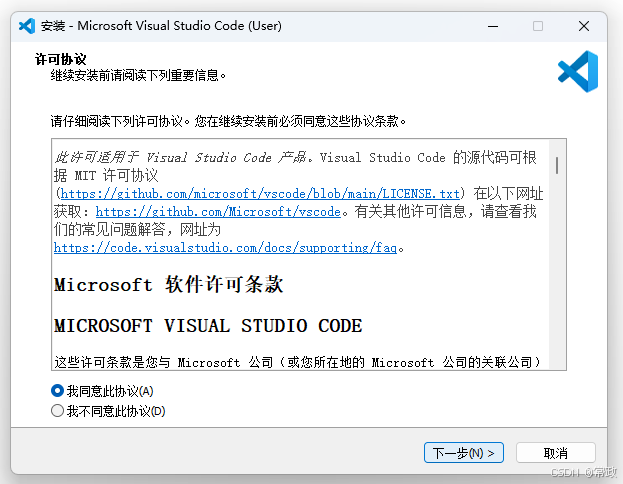Click the "Microsoft 软件许可条款" heading
This screenshot has width=623, height=484.
click(x=169, y=285)
